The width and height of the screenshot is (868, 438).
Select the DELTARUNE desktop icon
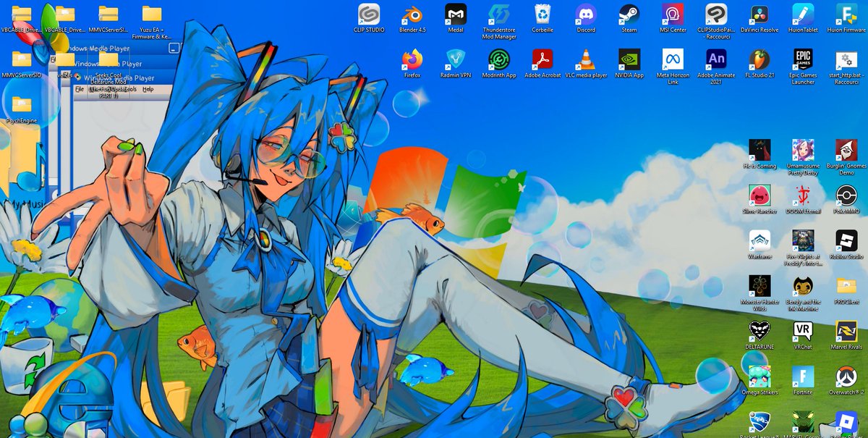click(759, 331)
